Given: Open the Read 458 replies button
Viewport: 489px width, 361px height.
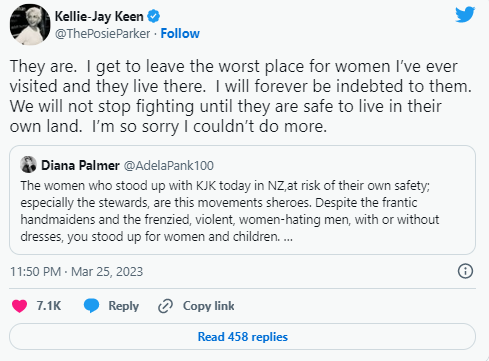Looking at the screenshot, I should 242,337.
